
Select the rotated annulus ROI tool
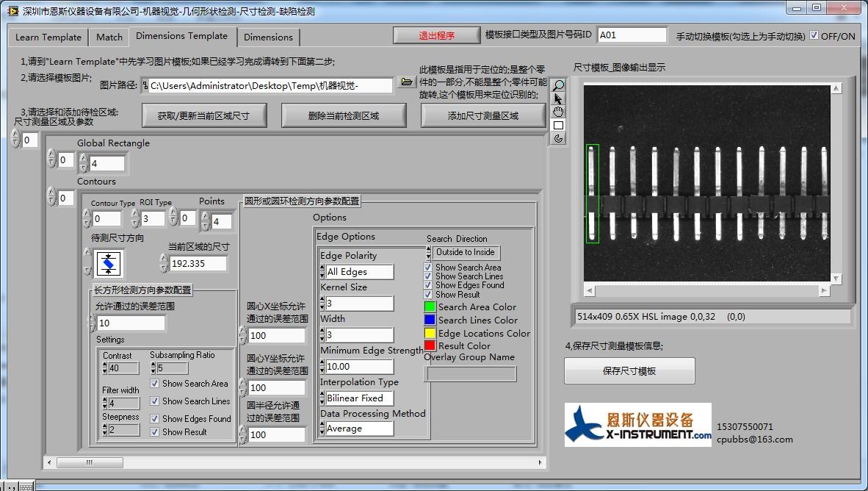click(x=558, y=138)
